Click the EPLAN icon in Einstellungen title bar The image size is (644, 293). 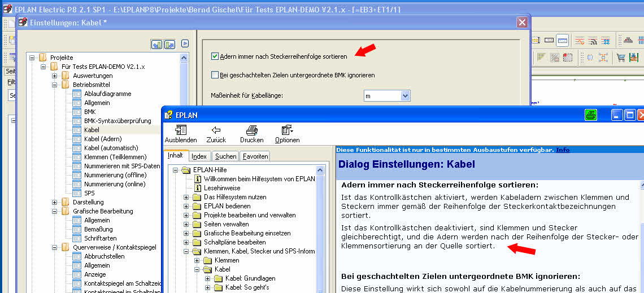23,23
